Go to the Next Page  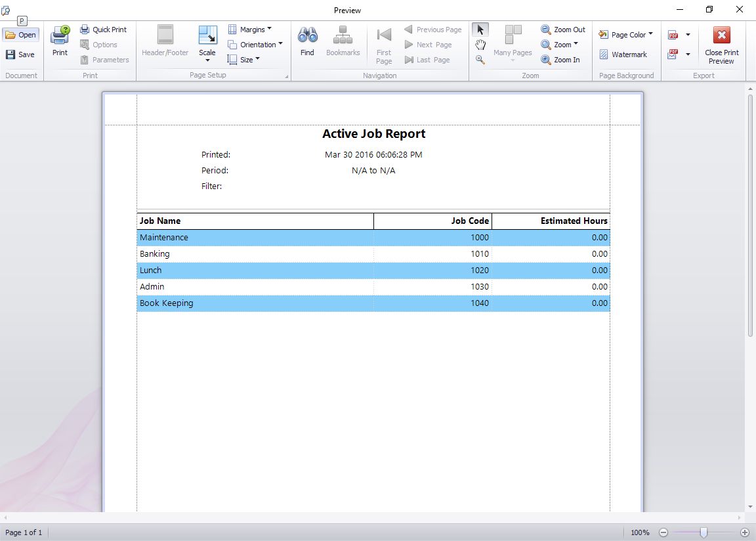428,45
